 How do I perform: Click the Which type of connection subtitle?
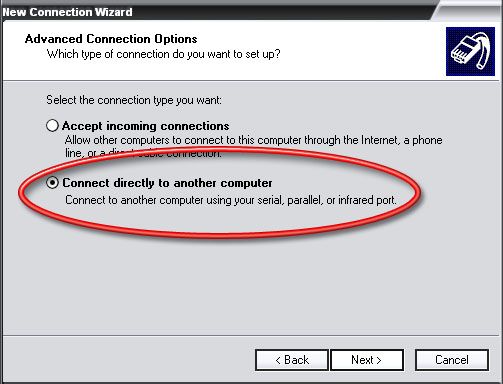pos(164,54)
